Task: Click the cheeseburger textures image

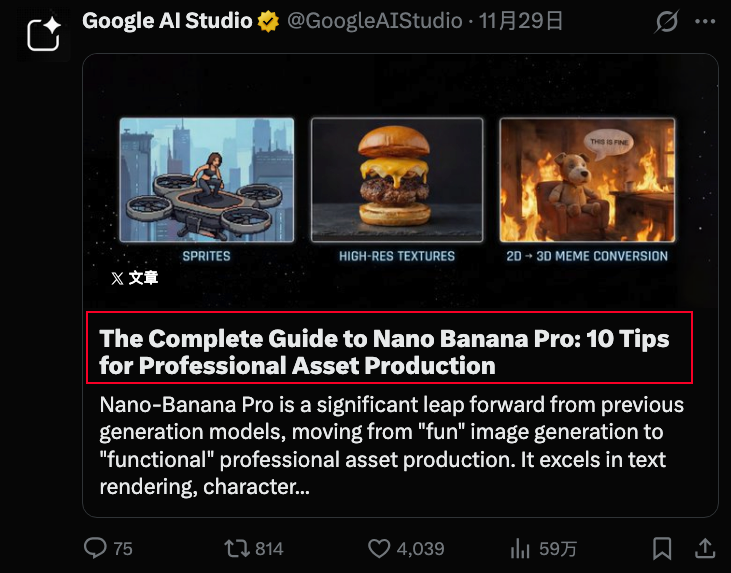Action: point(397,180)
